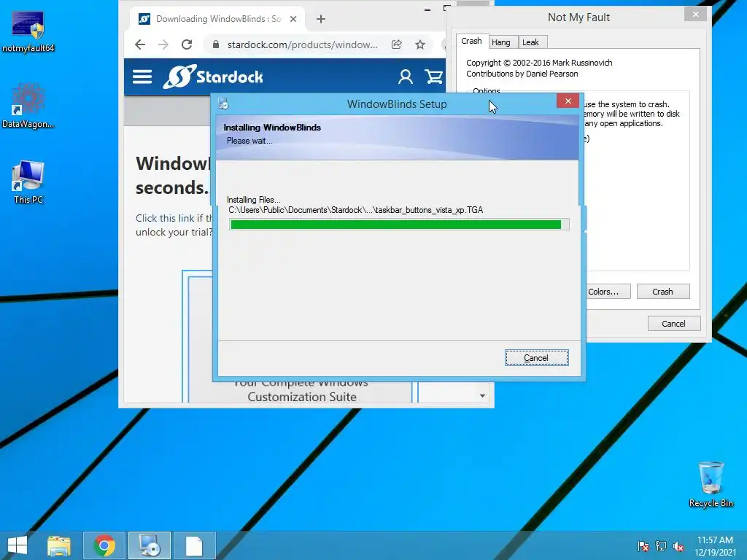Click the padlock site info icon
This screenshot has height=560, width=747.
[x=216, y=44]
